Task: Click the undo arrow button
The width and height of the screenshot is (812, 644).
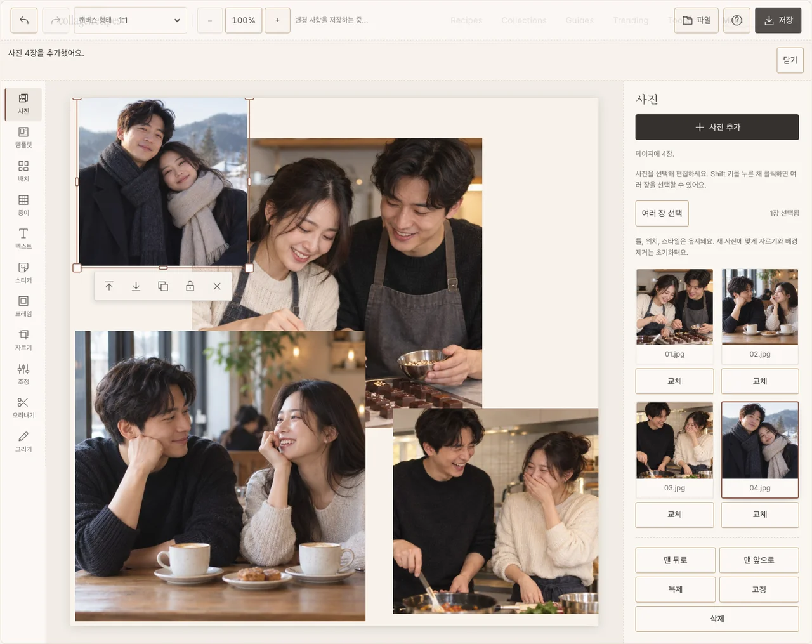Action: pos(24,20)
